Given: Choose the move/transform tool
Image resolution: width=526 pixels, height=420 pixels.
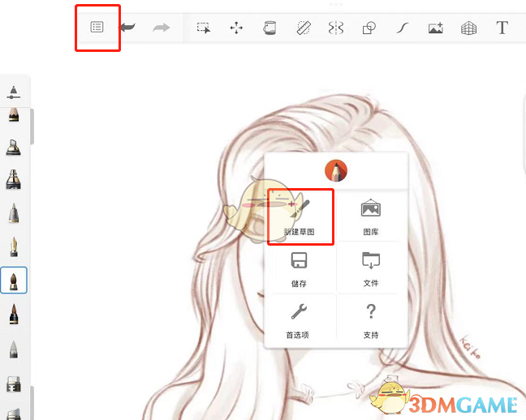Looking at the screenshot, I should click(236, 28).
